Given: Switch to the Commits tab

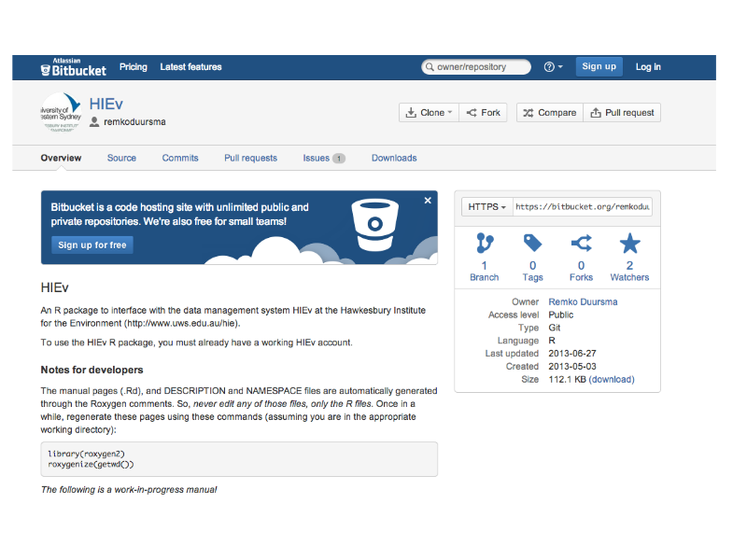Looking at the screenshot, I should pos(180,158).
